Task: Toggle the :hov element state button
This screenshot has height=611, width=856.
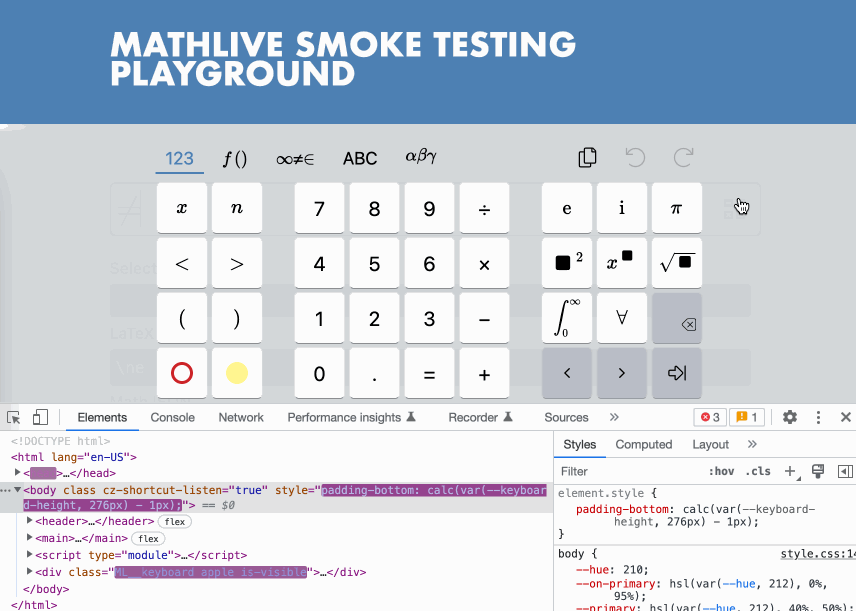Action: pyautogui.click(x=721, y=471)
